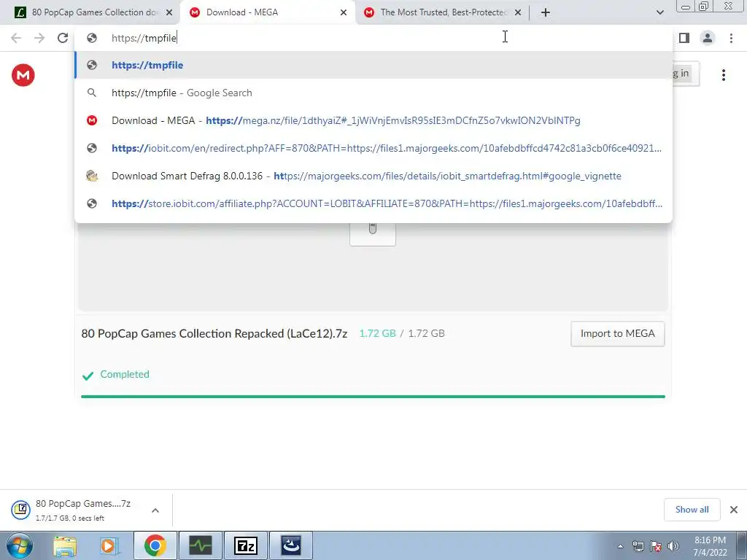Open 7-Zip from the taskbar
The height and width of the screenshot is (560, 747).
(x=246, y=545)
